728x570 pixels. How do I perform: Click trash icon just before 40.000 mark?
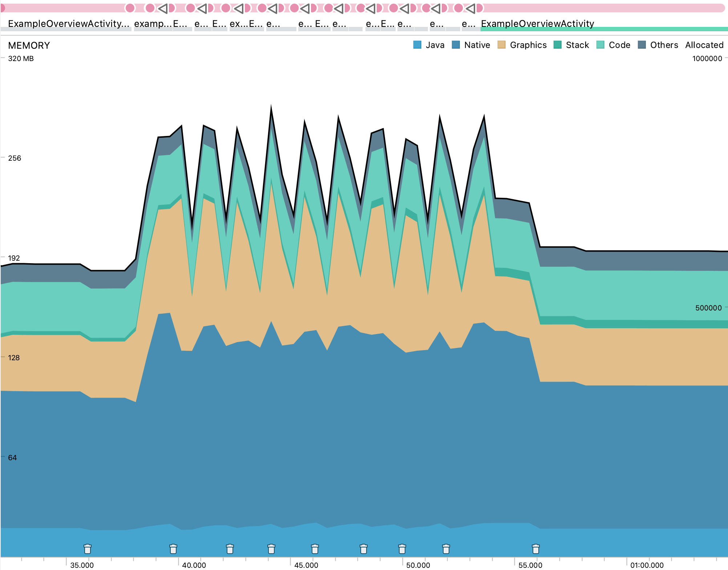[x=173, y=549]
